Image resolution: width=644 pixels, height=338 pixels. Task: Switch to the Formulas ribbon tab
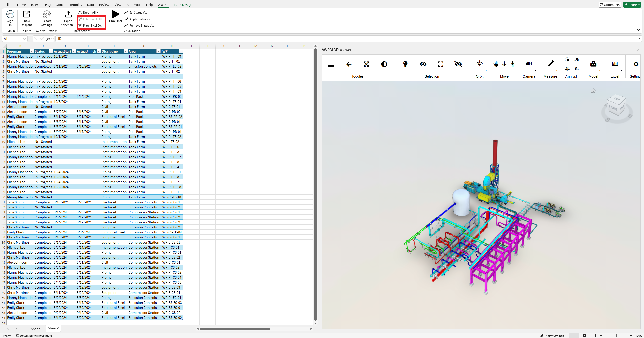[75, 5]
